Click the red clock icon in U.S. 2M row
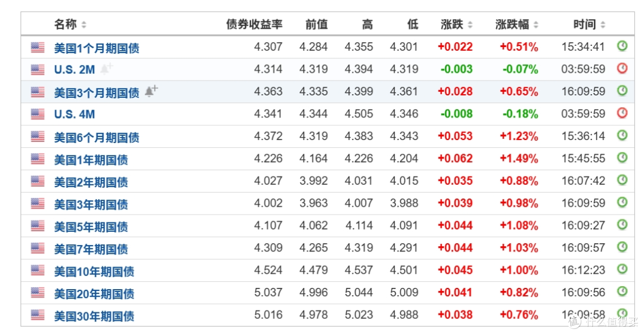This screenshot has height=335, width=644. pyautogui.click(x=622, y=68)
